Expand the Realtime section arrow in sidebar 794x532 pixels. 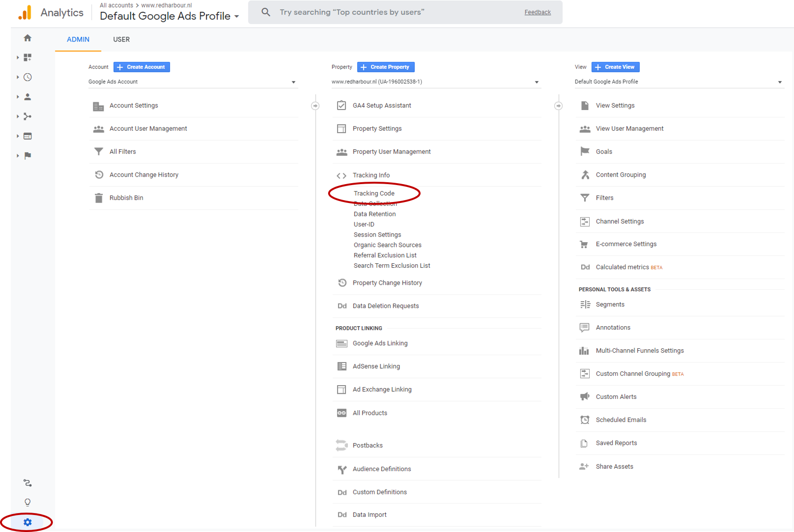pos(18,77)
